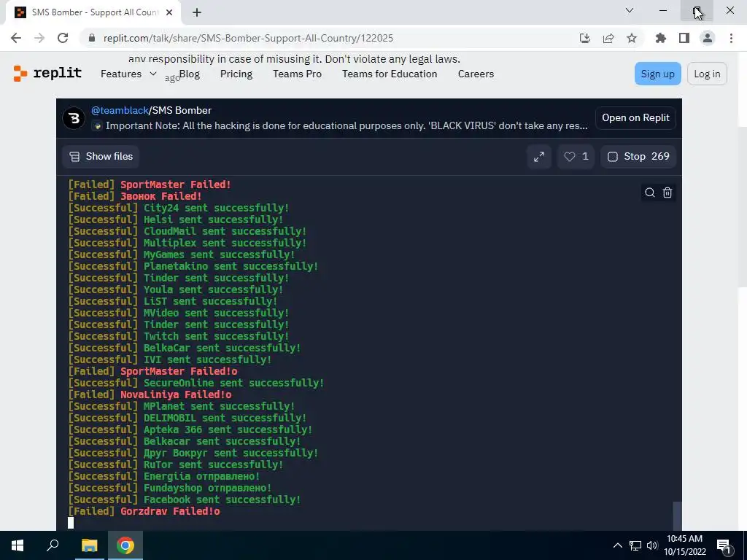747x560 pixels.
Task: Search the console output
Action: [x=650, y=192]
